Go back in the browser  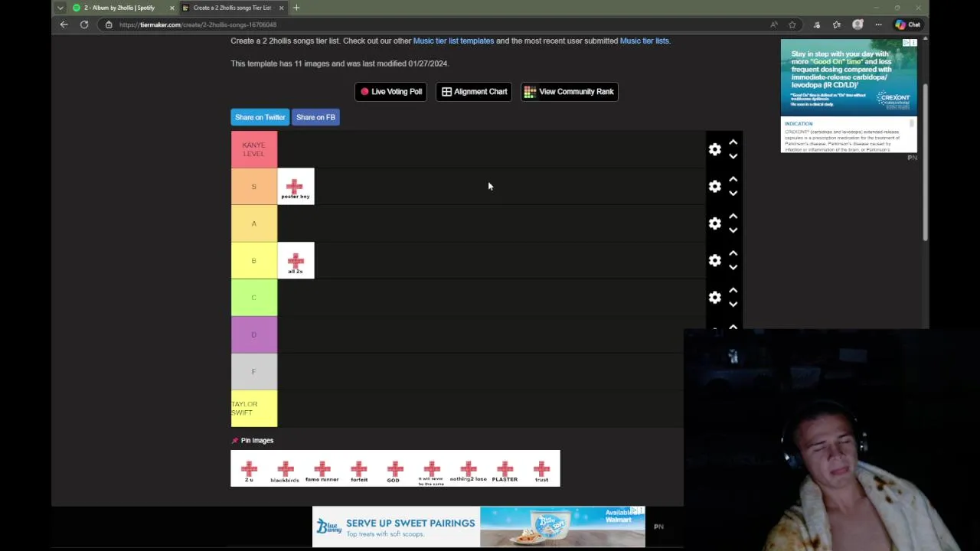pos(64,24)
